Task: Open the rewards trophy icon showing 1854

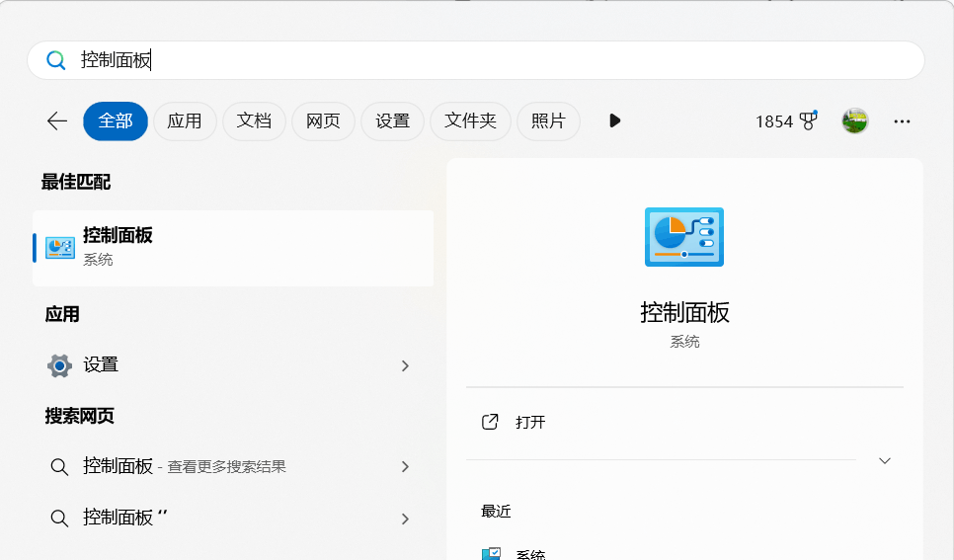Action: pyautogui.click(x=809, y=120)
